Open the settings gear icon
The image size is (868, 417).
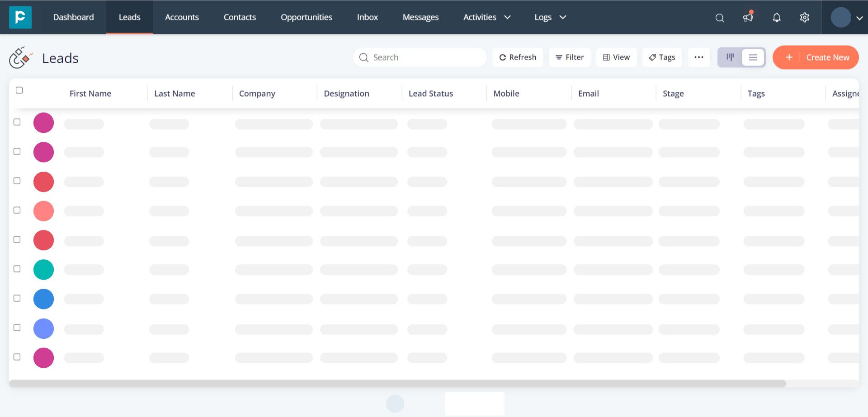pos(805,18)
